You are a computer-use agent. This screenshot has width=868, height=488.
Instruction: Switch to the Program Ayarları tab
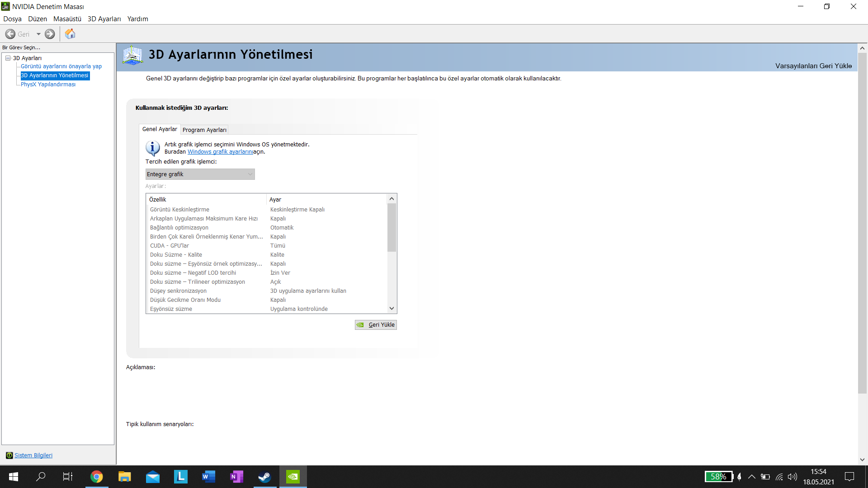(204, 130)
